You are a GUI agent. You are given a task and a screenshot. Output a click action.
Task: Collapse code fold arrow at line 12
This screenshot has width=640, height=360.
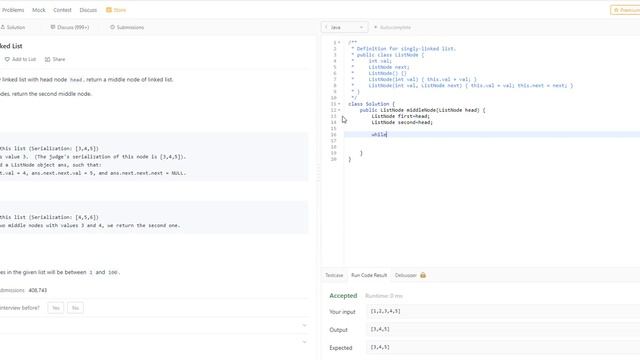click(x=339, y=110)
